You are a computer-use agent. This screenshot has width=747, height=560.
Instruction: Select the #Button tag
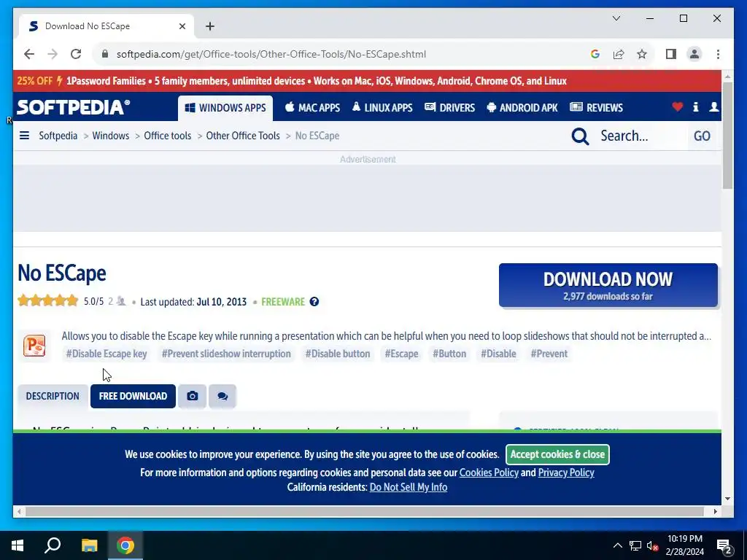point(449,354)
